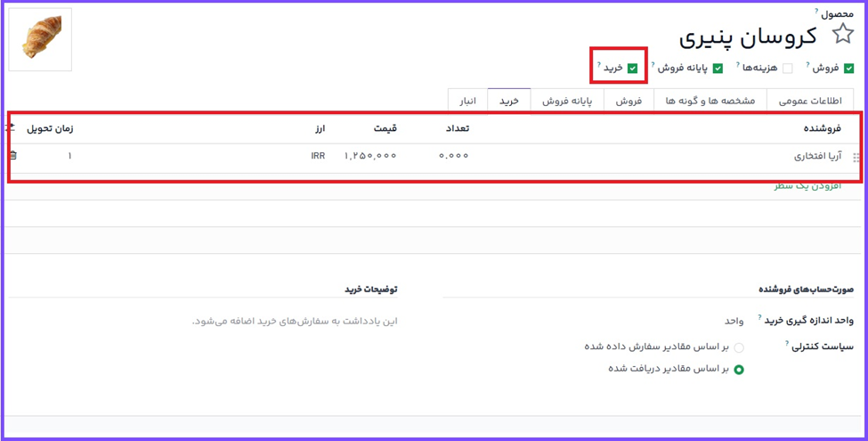868x441 pixels.
Task: Grab the drag handle of the vendor row
Action: (x=856, y=157)
